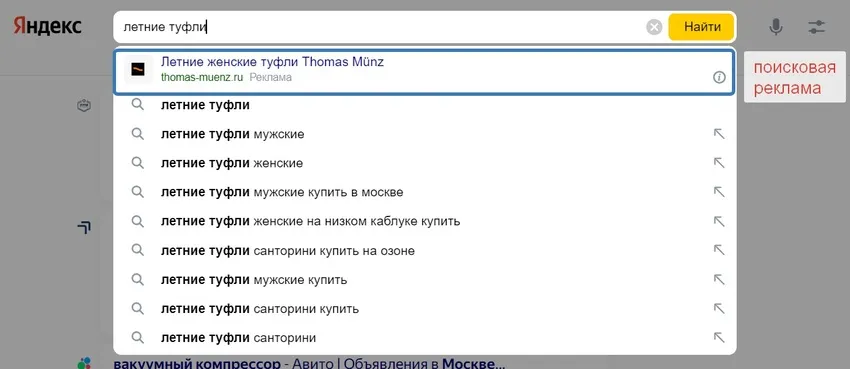Click the magnifier icon beside летние туфли женские
The width and height of the screenshot is (850, 369).
[138, 163]
